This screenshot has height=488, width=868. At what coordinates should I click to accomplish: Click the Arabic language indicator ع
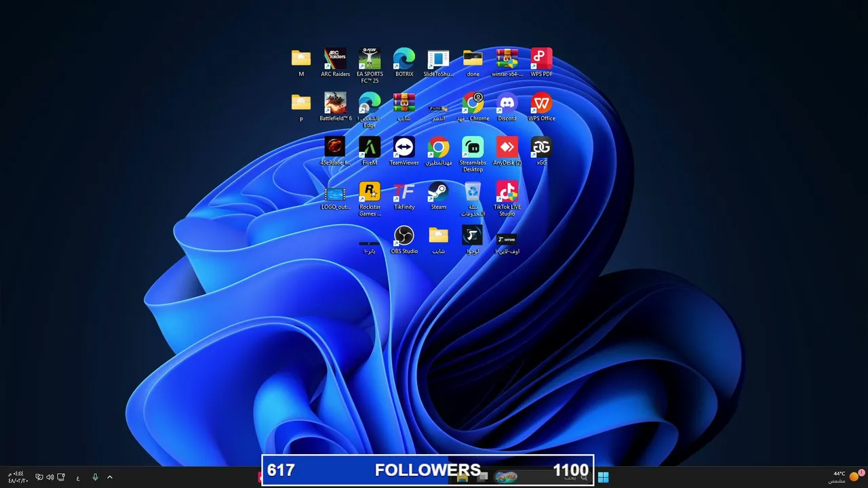click(78, 478)
